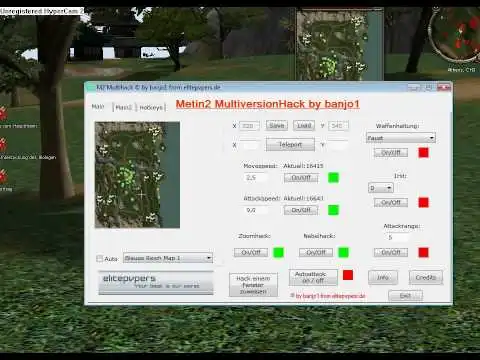The width and height of the screenshot is (480, 360).
Task: Click the red Waffenhaltung status indicator
Action: (423, 153)
